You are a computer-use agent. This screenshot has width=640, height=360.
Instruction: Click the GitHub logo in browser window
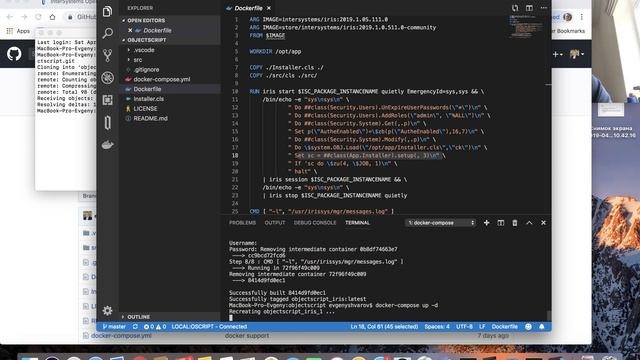[14, 54]
